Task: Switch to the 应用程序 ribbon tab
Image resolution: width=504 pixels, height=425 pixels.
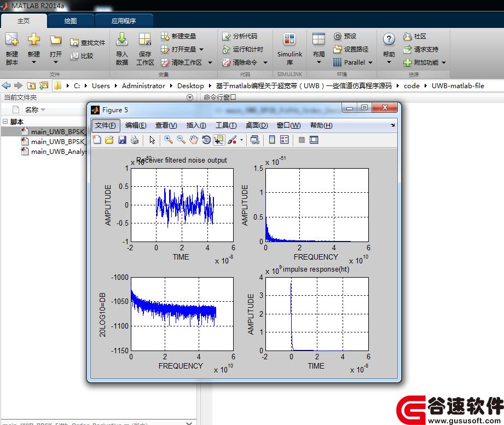Action: click(x=124, y=21)
